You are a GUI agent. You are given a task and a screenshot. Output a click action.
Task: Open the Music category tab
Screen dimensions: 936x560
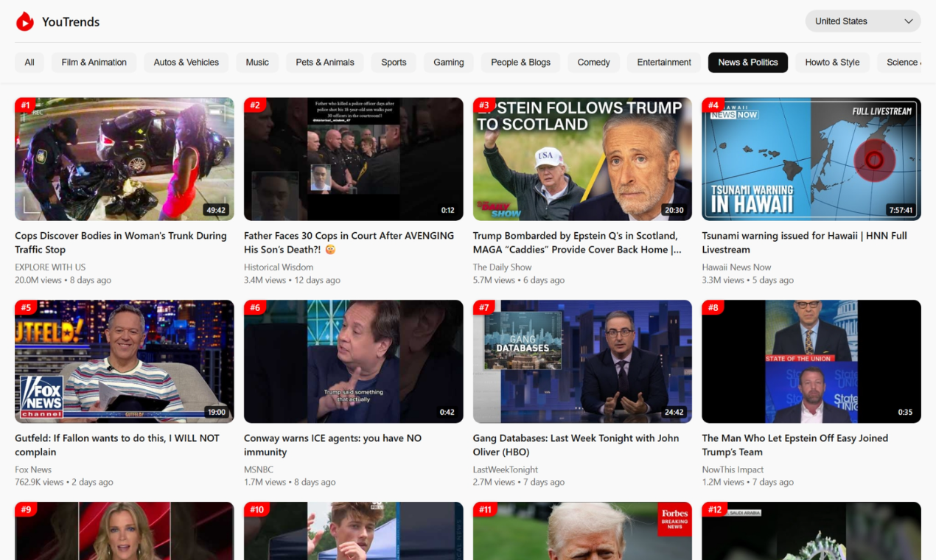click(257, 63)
